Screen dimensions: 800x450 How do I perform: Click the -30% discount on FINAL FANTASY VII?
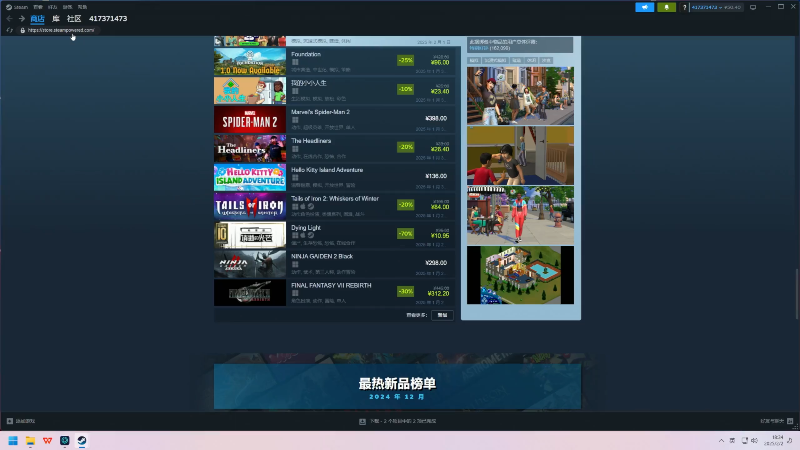click(x=406, y=291)
